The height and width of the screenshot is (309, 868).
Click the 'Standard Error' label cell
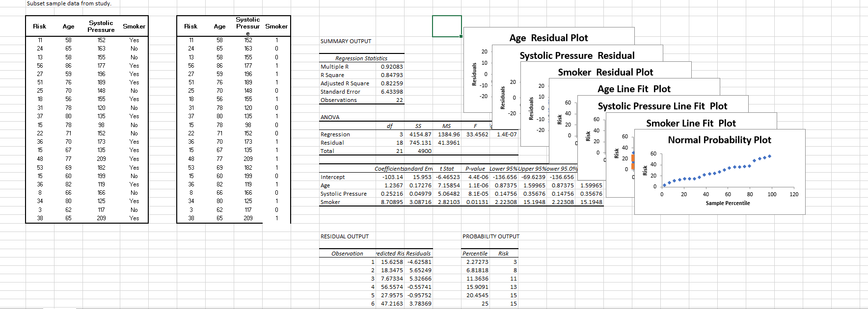(340, 92)
